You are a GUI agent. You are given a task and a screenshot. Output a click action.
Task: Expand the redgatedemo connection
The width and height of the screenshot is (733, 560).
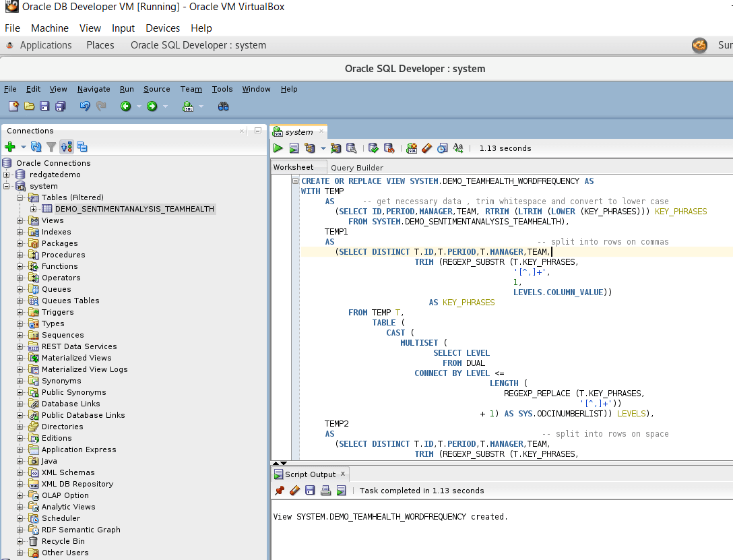[7, 175]
